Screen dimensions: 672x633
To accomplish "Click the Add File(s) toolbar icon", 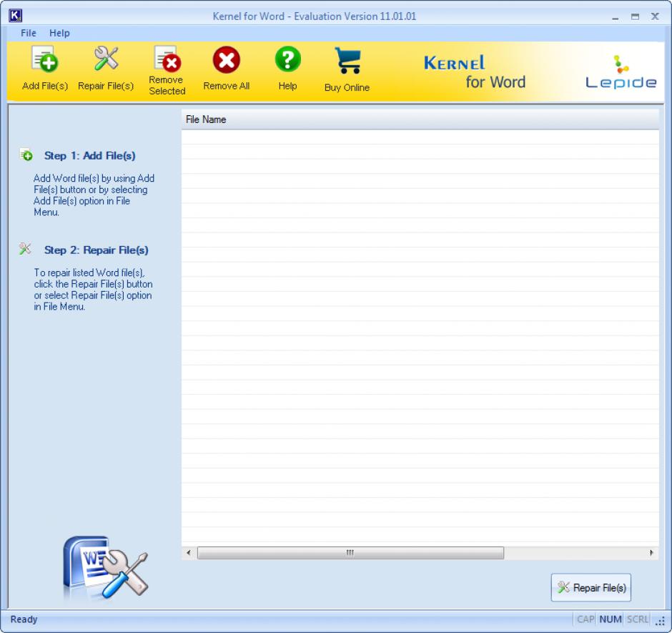I will pos(44,59).
